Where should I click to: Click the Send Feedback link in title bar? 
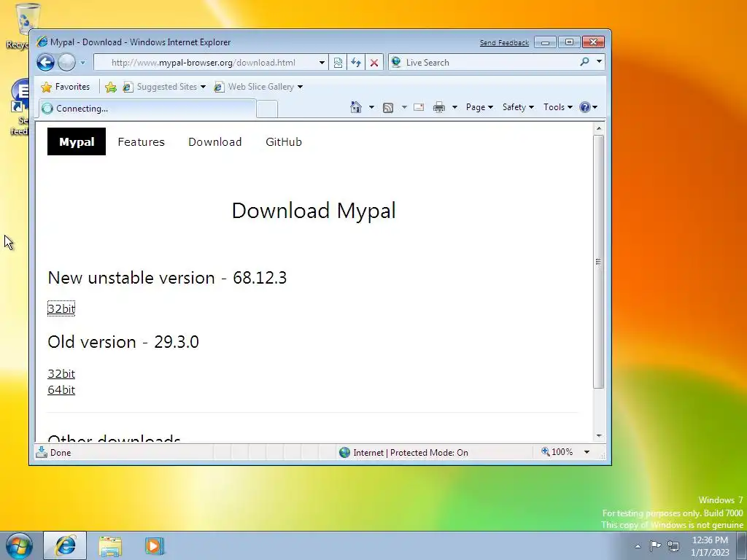[504, 43]
